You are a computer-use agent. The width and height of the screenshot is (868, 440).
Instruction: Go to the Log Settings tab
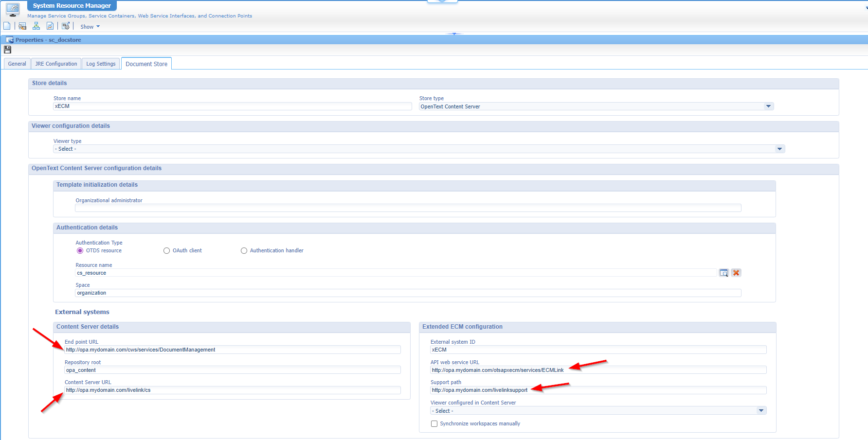click(101, 64)
